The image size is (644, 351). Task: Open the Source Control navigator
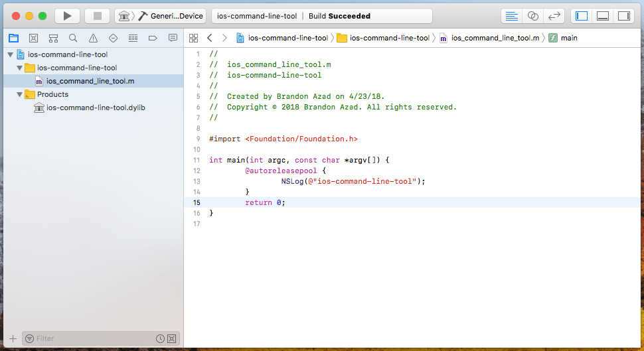(x=34, y=38)
